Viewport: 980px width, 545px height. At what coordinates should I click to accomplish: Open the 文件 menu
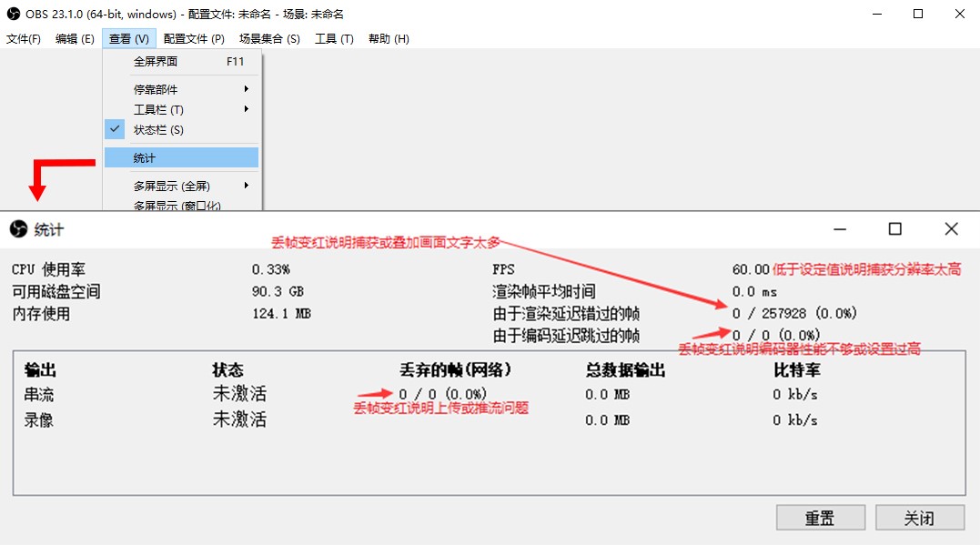[x=24, y=38]
